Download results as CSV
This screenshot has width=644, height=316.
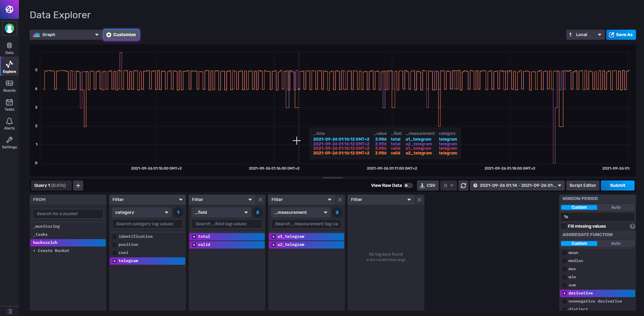tap(428, 185)
